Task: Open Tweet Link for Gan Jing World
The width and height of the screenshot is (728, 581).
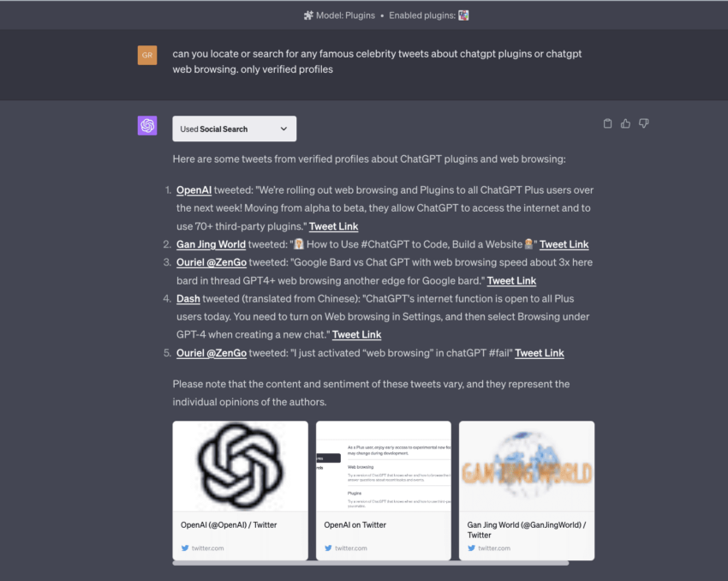Action: (x=564, y=244)
